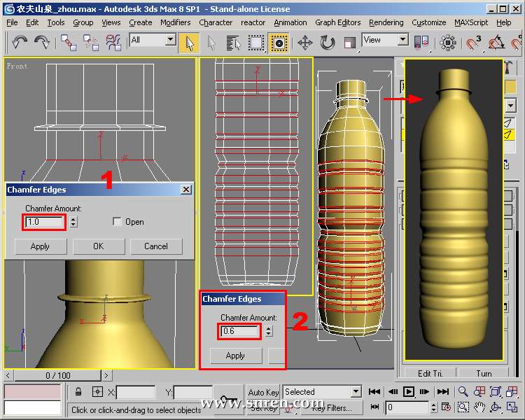Viewport: 525px width, 420px height.
Task: Click Apply in the second Chamfer dialog
Action: (x=235, y=356)
